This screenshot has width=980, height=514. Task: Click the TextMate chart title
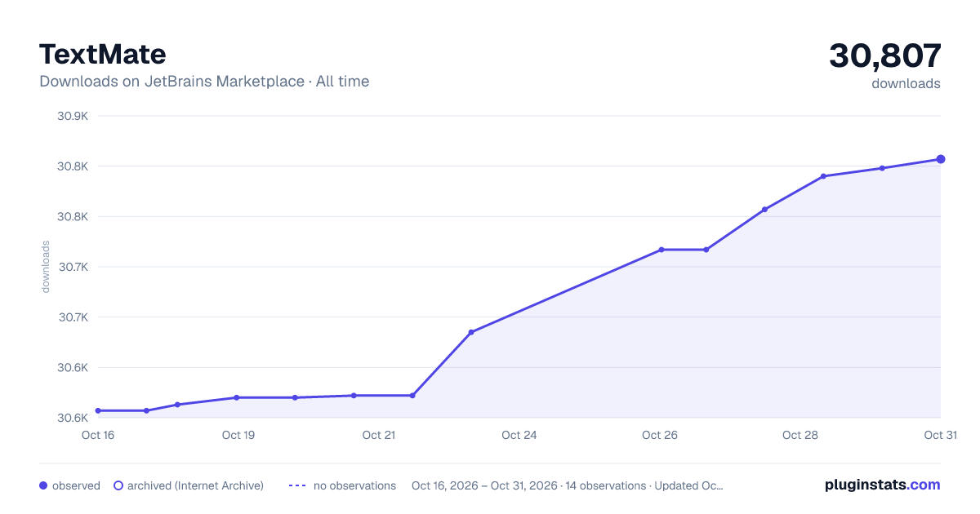point(103,54)
